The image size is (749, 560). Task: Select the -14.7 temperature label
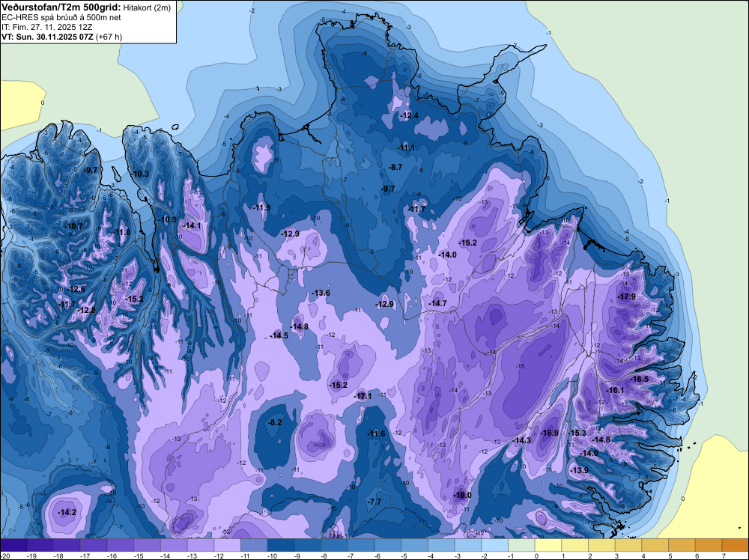click(437, 303)
